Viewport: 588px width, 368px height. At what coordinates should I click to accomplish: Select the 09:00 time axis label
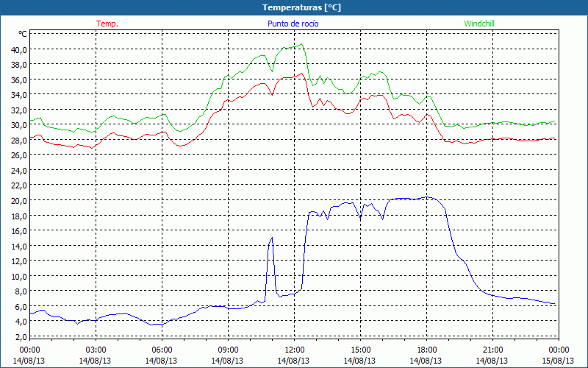[x=228, y=350]
